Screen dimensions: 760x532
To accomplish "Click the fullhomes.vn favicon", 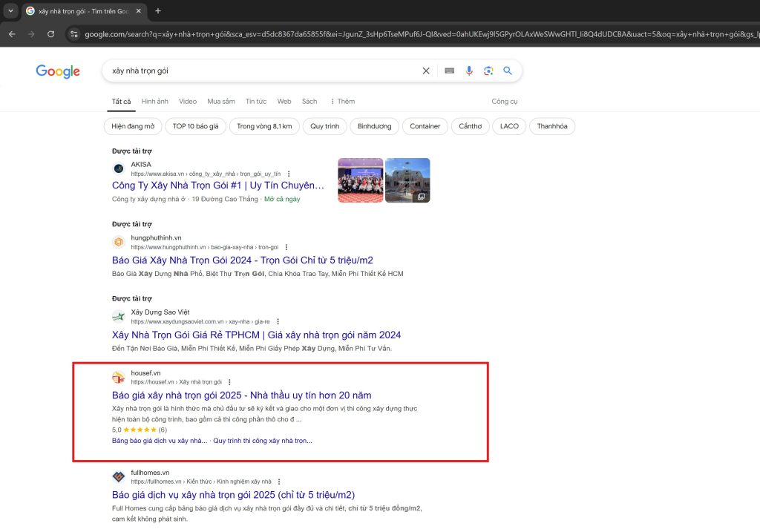I will pyautogui.click(x=119, y=477).
